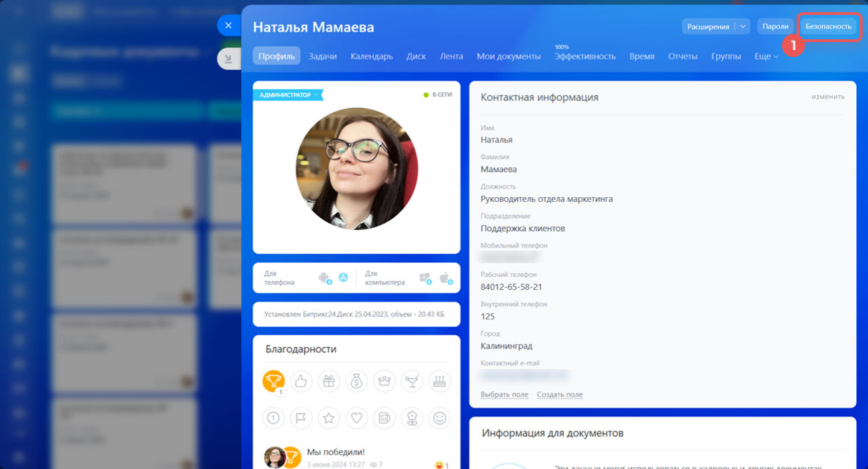
Task: Open the Диск tab
Action: coord(416,56)
